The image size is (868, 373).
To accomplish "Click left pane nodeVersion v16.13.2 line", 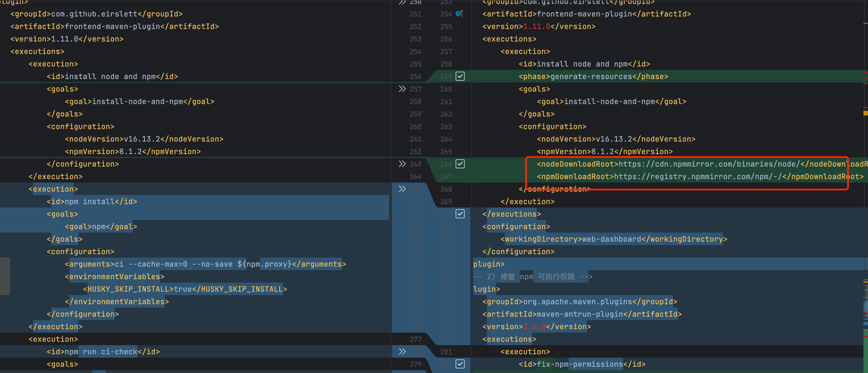I will click(x=144, y=139).
